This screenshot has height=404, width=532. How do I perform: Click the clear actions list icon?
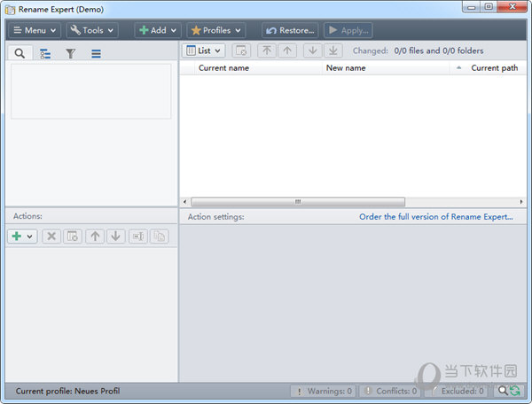click(73, 237)
